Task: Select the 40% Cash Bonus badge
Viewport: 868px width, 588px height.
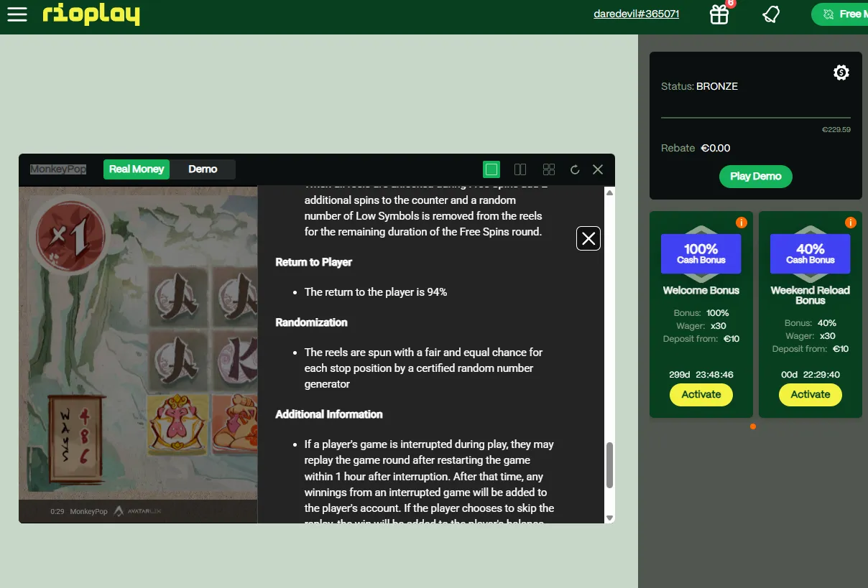Action: click(811, 253)
